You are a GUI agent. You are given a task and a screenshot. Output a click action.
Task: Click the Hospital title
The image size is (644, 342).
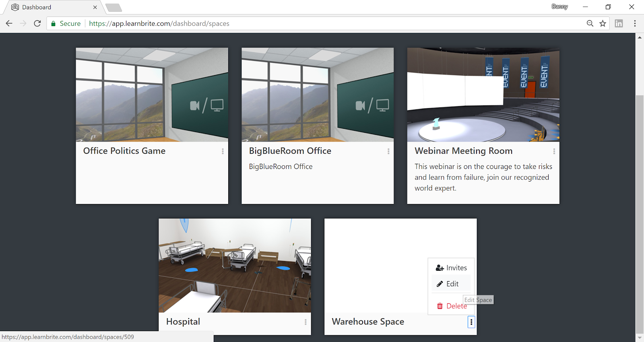(183, 321)
